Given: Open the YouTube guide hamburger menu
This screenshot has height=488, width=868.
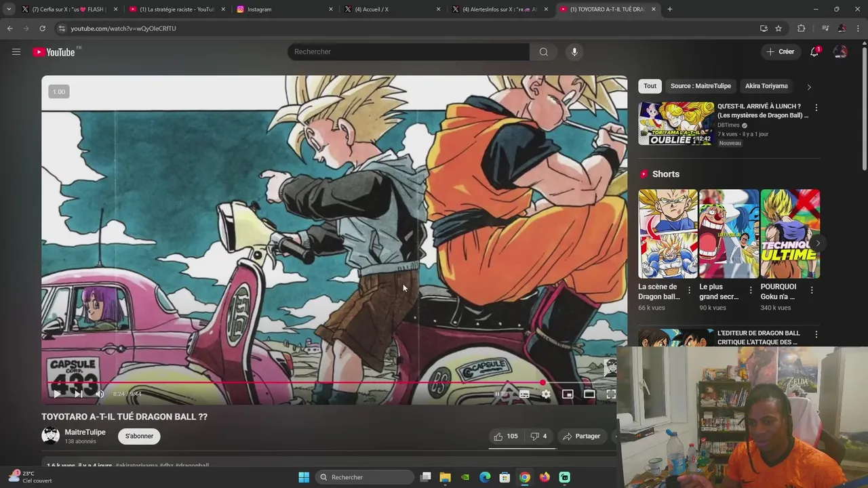Looking at the screenshot, I should (x=16, y=52).
